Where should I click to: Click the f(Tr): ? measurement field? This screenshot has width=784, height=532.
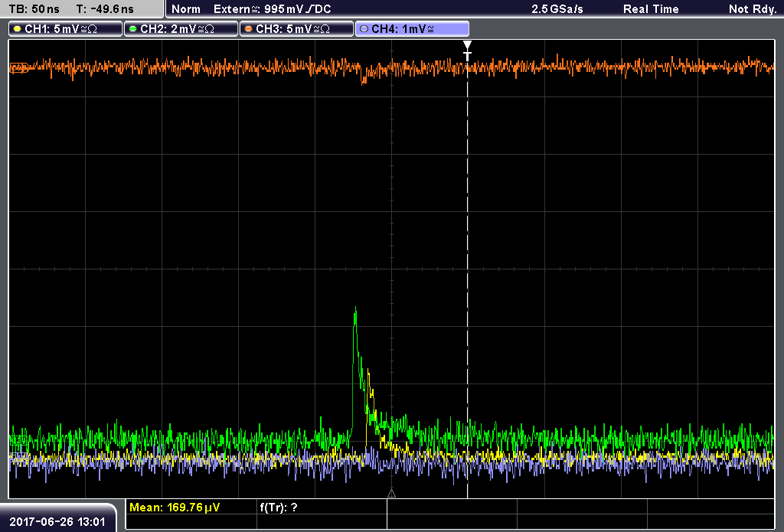coord(279,508)
